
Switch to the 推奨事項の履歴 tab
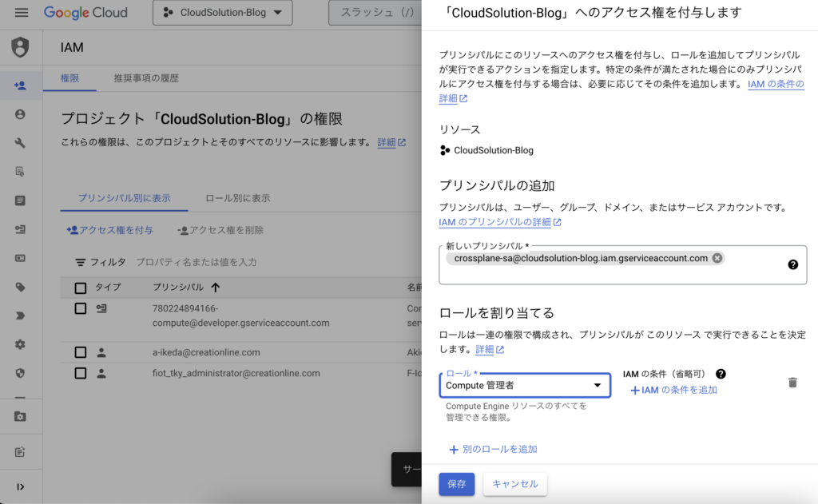[146, 78]
